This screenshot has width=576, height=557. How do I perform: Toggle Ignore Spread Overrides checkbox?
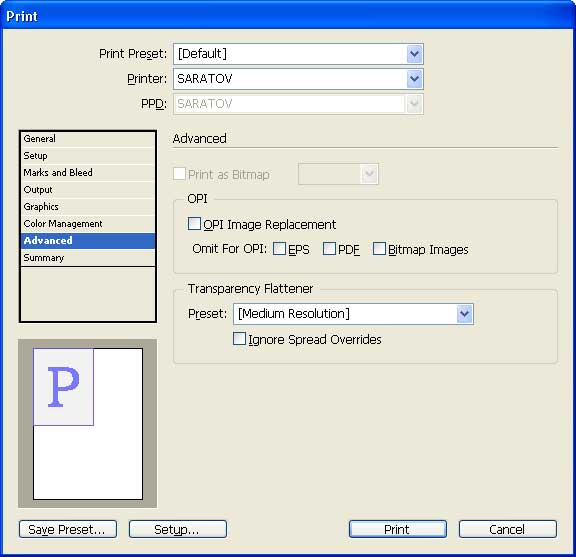240,339
